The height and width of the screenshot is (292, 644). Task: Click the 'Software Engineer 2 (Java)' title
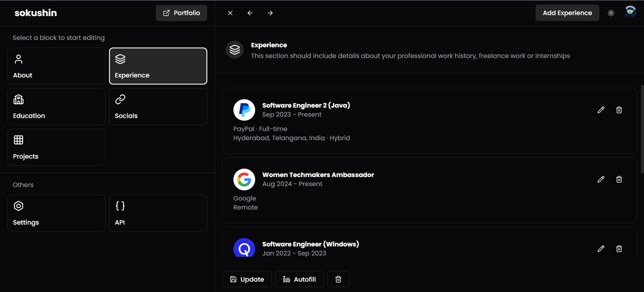pyautogui.click(x=306, y=105)
